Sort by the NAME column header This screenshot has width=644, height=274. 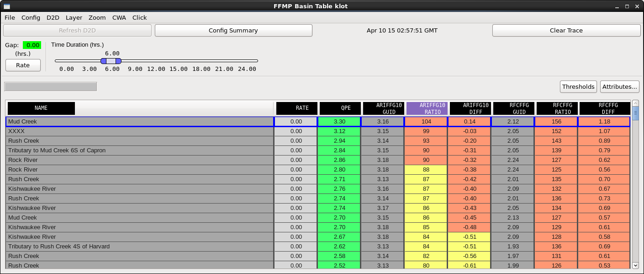pos(41,108)
